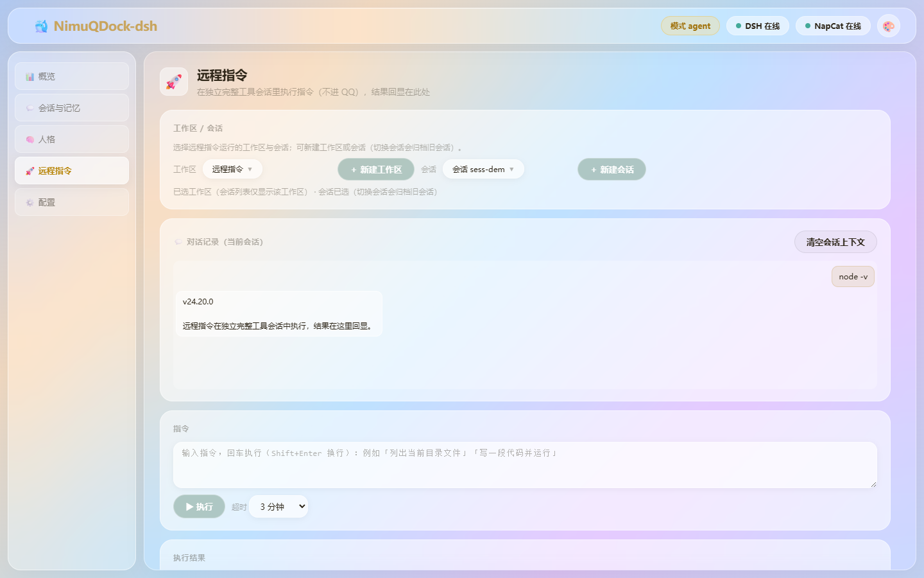
Task: Click the NapCat 在线 status pill
Action: click(833, 26)
